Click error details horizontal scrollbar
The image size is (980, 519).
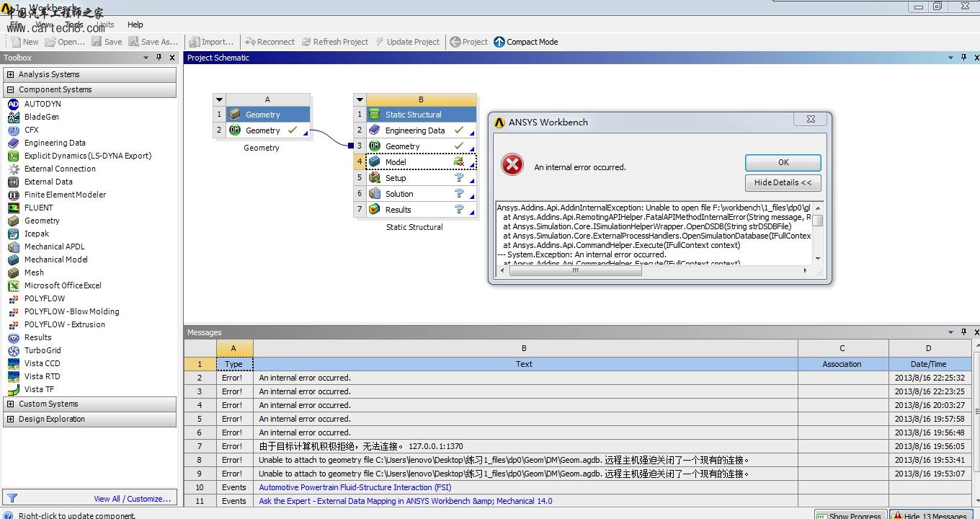click(654, 270)
